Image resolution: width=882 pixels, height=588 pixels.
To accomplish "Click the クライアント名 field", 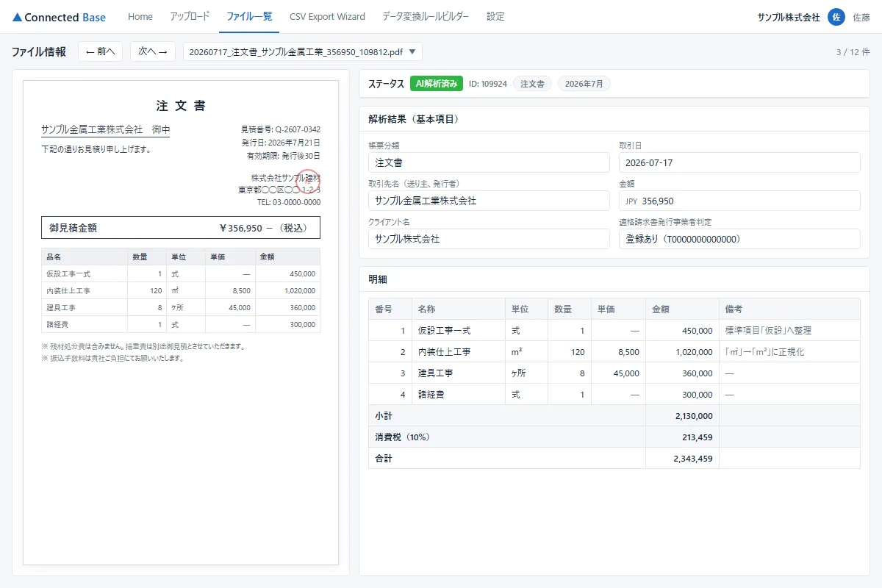I will [489, 239].
